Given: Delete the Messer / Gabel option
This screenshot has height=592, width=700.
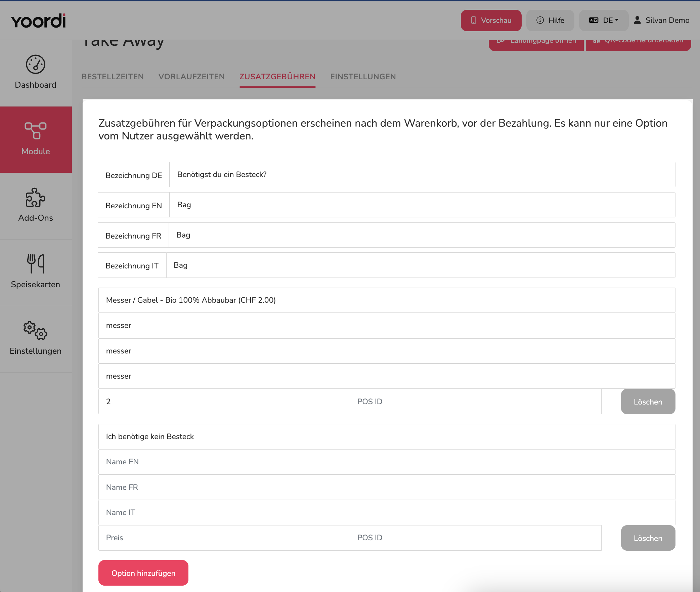Looking at the screenshot, I should coord(648,401).
